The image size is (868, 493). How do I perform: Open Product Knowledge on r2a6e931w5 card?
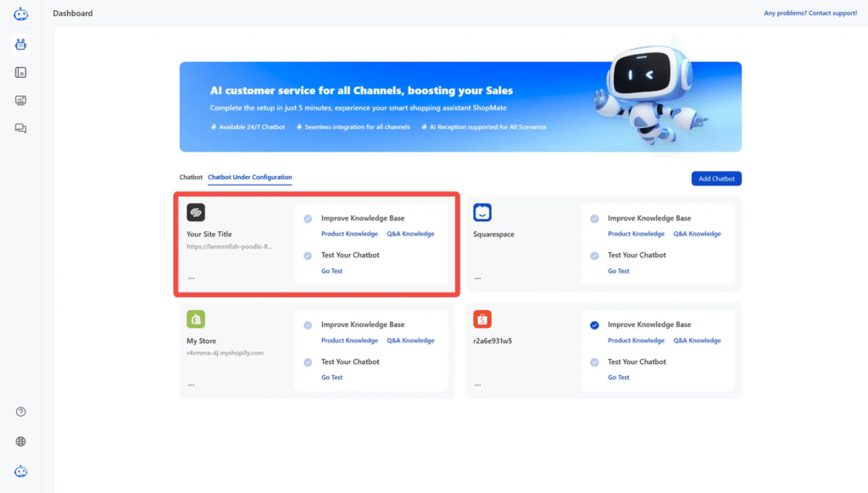(x=636, y=341)
